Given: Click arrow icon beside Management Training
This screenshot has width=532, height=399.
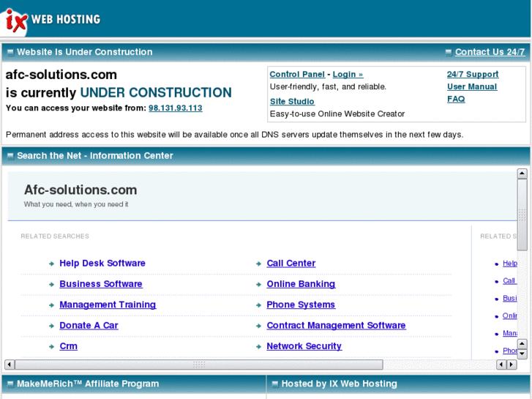Looking at the screenshot, I should click(51, 305).
